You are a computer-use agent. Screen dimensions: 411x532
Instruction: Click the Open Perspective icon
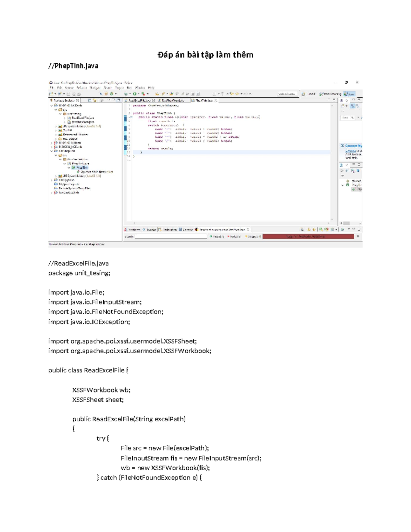coord(303,94)
